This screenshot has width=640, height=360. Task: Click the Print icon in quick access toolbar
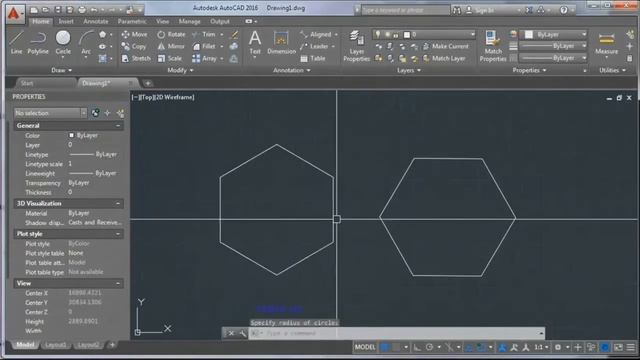tap(82, 9)
